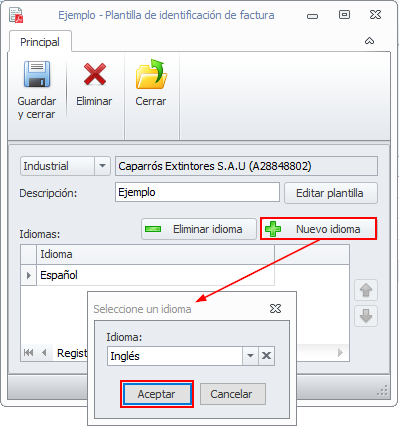Click the Cancelar button
The height and width of the screenshot is (427, 399).
click(x=233, y=394)
